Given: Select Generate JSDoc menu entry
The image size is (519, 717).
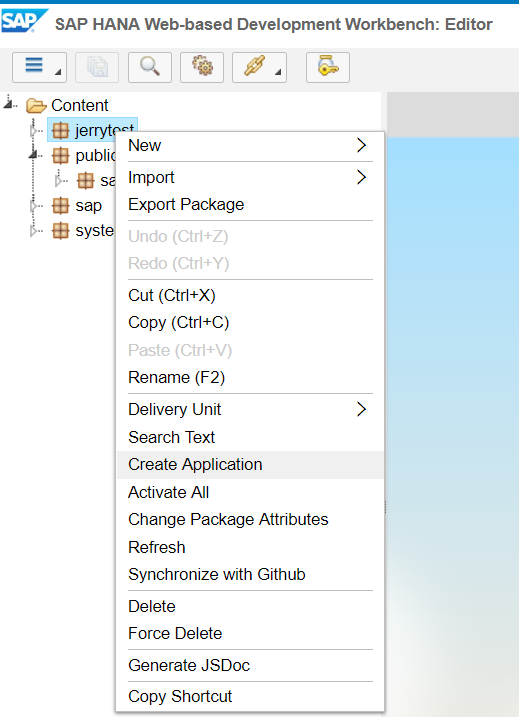Looking at the screenshot, I should pyautogui.click(x=250, y=665).
